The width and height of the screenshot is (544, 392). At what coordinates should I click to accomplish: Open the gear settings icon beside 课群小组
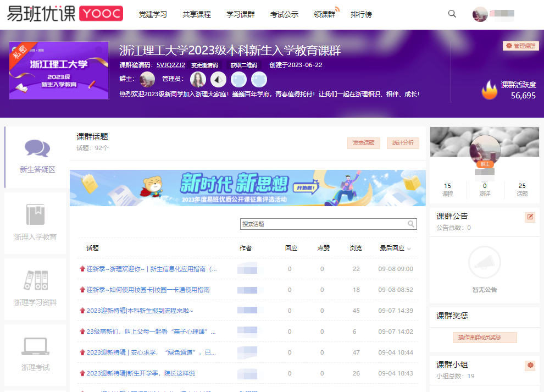(x=530, y=365)
